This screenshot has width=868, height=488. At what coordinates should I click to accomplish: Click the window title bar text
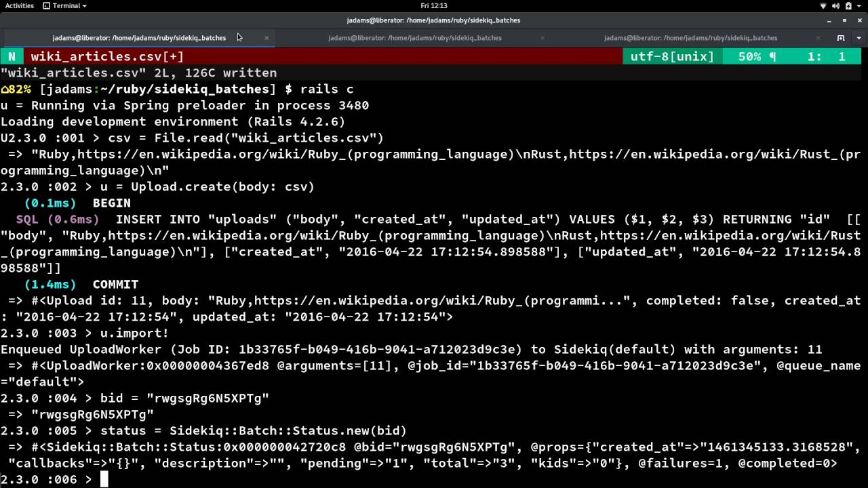click(x=433, y=20)
